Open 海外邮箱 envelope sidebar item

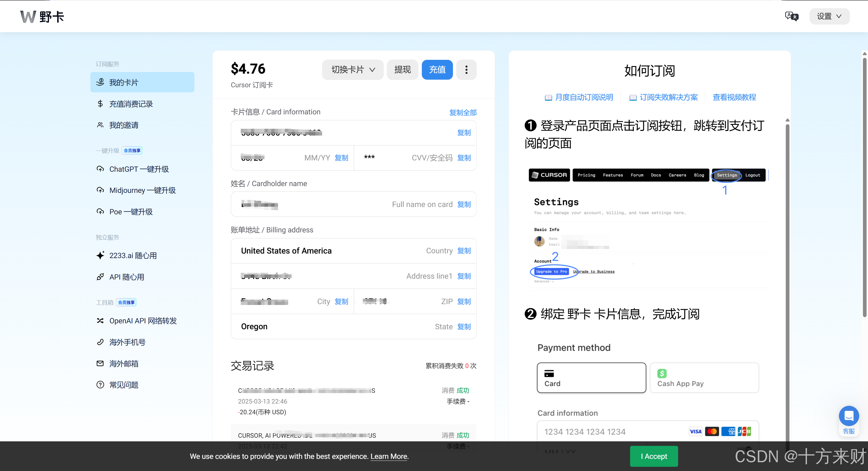(124, 364)
